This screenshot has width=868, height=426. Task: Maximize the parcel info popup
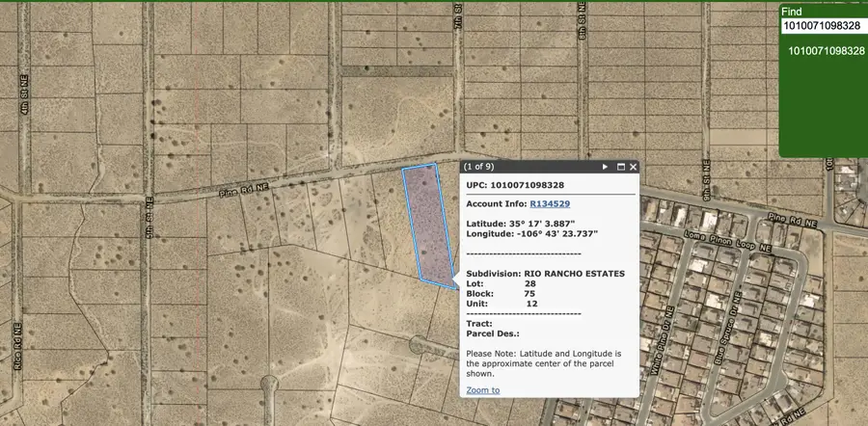pos(620,167)
